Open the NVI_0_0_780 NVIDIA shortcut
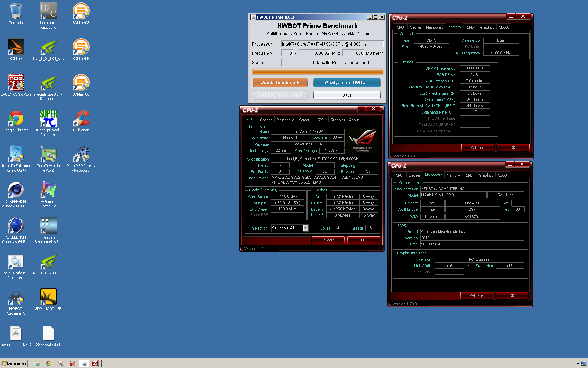This screenshot has height=368, width=588. point(48,261)
